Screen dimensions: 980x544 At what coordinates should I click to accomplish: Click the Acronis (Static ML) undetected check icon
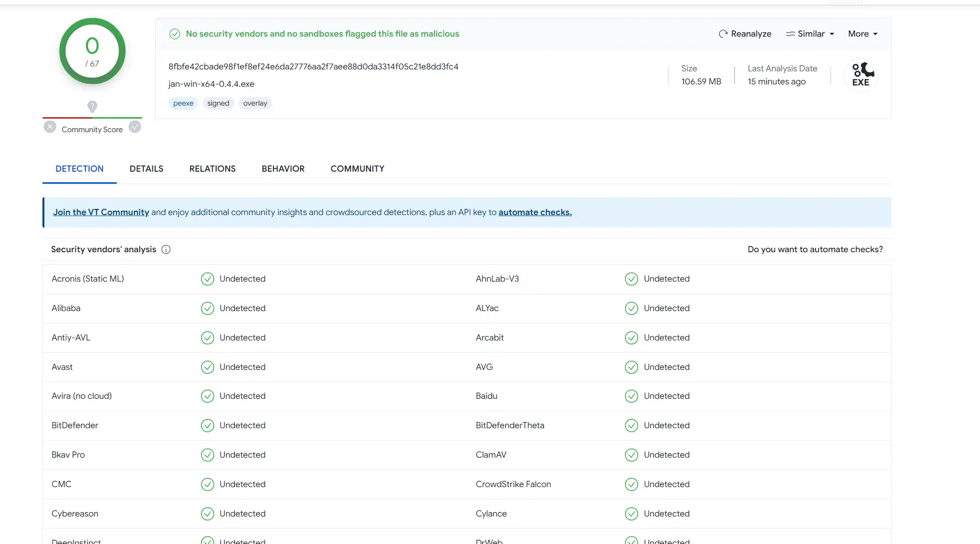tap(207, 279)
